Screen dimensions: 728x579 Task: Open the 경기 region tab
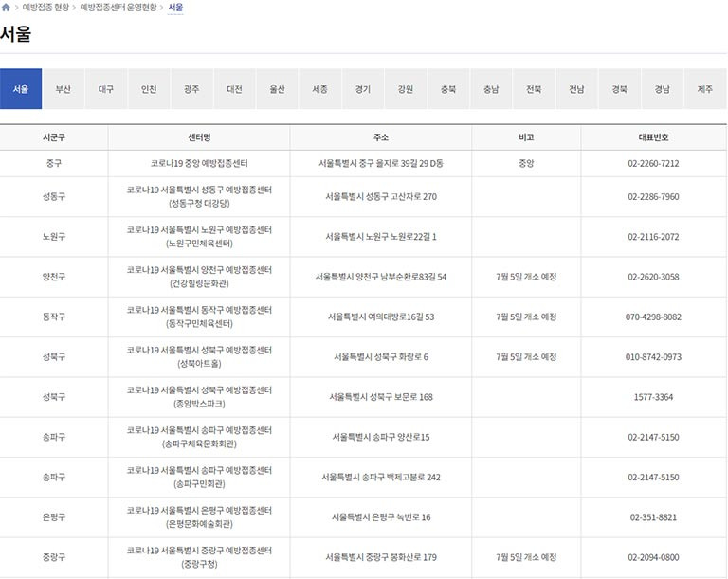(363, 89)
